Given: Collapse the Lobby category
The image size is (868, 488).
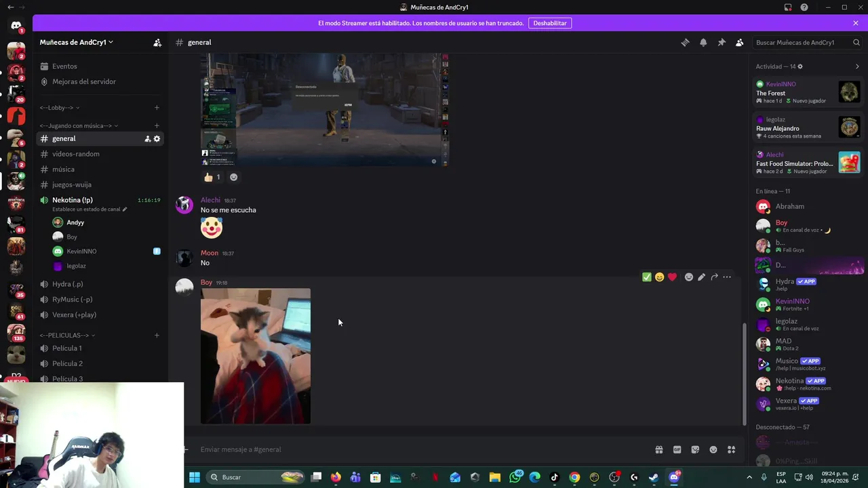Looking at the screenshot, I should (59, 108).
